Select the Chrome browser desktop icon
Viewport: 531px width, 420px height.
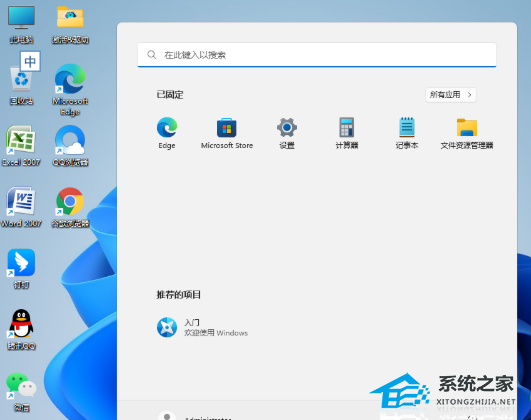pos(70,207)
